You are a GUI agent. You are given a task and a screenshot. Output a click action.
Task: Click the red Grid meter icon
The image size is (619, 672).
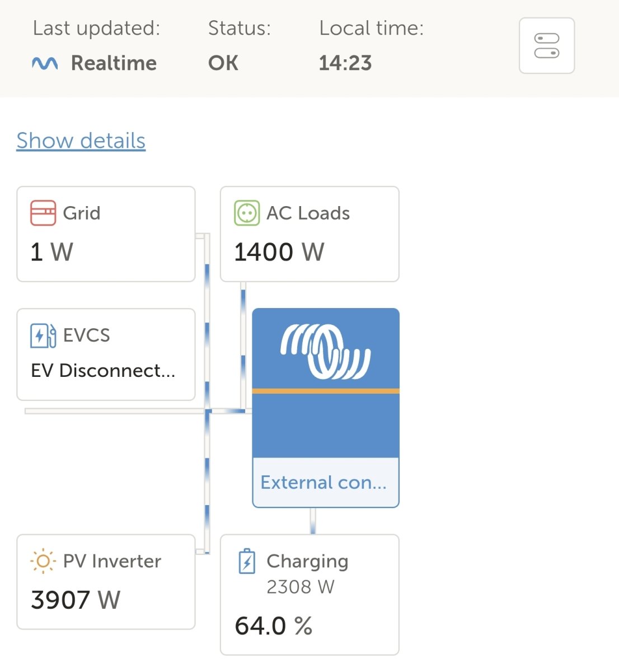(x=43, y=213)
